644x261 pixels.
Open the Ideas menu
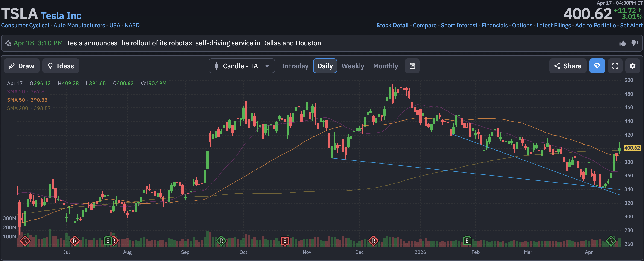coord(61,66)
